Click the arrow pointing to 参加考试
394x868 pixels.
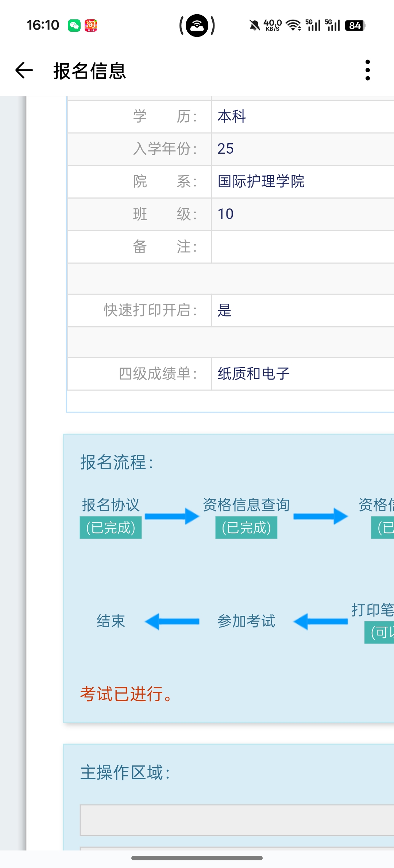point(320,621)
